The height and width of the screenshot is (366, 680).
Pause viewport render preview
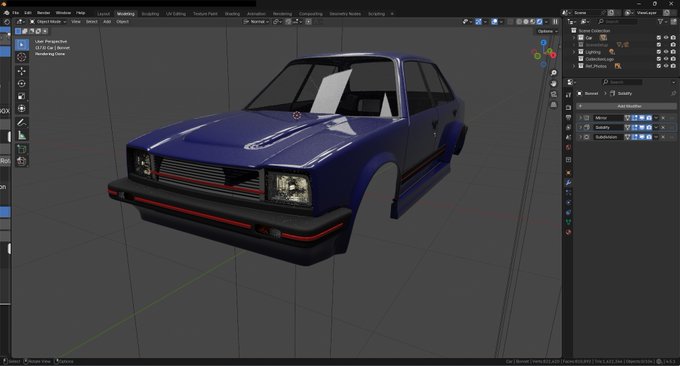(555, 21)
